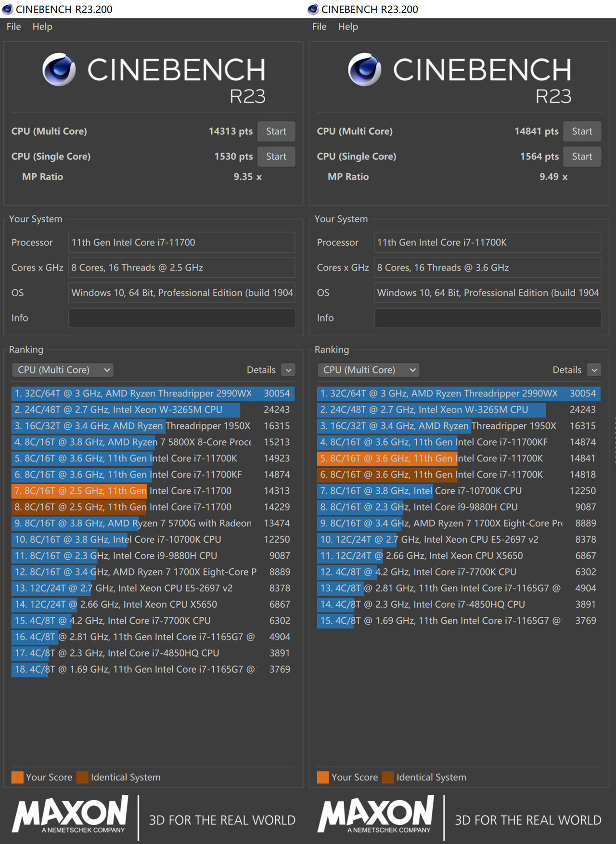Click brown Identical System swatch in left window
This screenshot has height=844, width=616.
(x=82, y=777)
